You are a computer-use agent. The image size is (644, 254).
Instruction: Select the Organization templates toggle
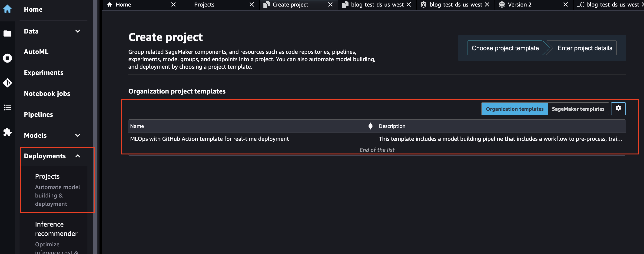click(515, 109)
